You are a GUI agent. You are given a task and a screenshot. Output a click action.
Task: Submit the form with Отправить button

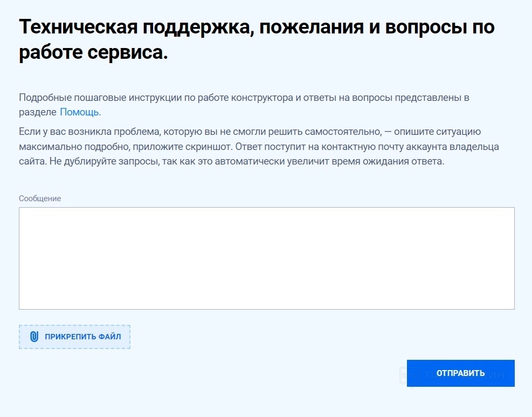pyautogui.click(x=461, y=373)
